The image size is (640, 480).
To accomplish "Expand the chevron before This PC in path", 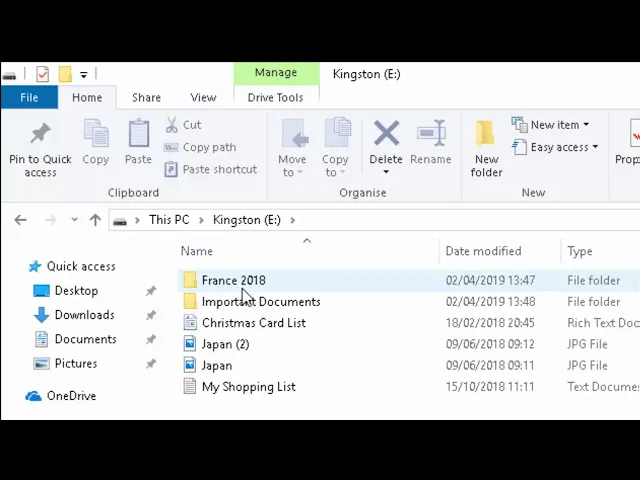I will 138,220.
